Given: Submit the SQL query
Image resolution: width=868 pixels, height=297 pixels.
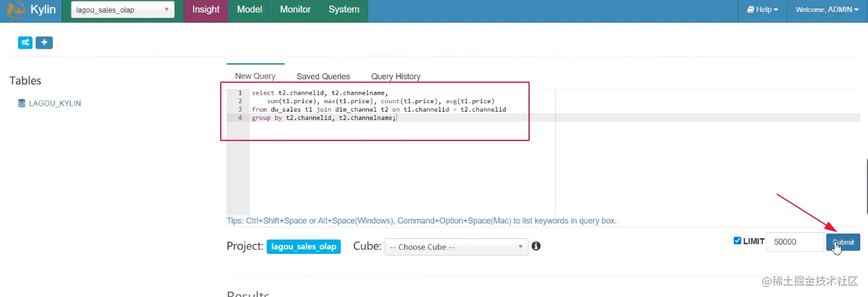Looking at the screenshot, I should click(843, 242).
